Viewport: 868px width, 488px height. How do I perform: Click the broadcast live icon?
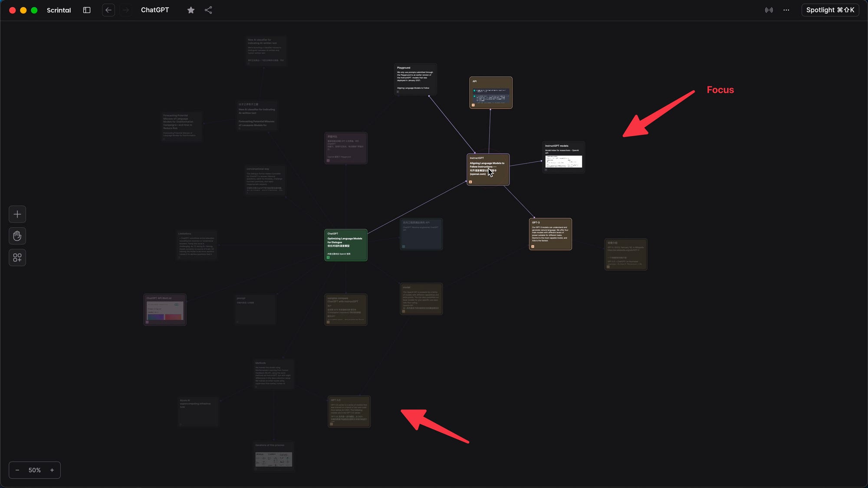tap(769, 10)
